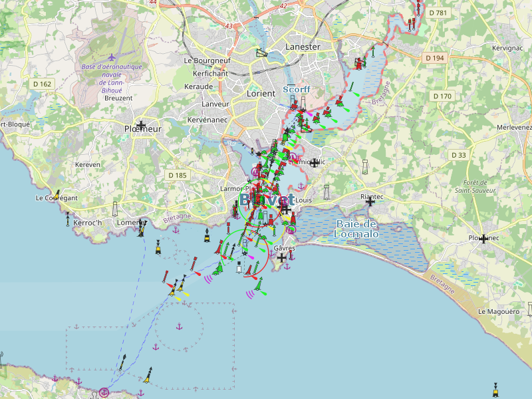The height and width of the screenshot is (399, 532).
Task: Select the ferry icon west of Lanester
Action: [263, 53]
